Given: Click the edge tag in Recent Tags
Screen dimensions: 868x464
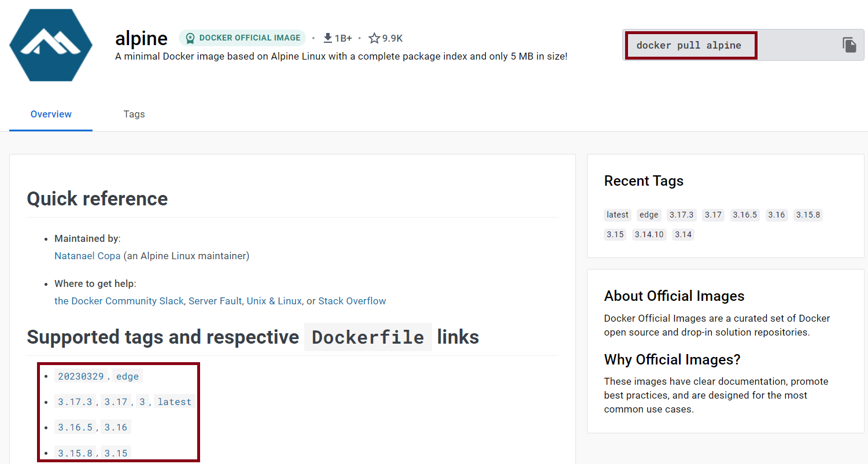Looking at the screenshot, I should [648, 215].
